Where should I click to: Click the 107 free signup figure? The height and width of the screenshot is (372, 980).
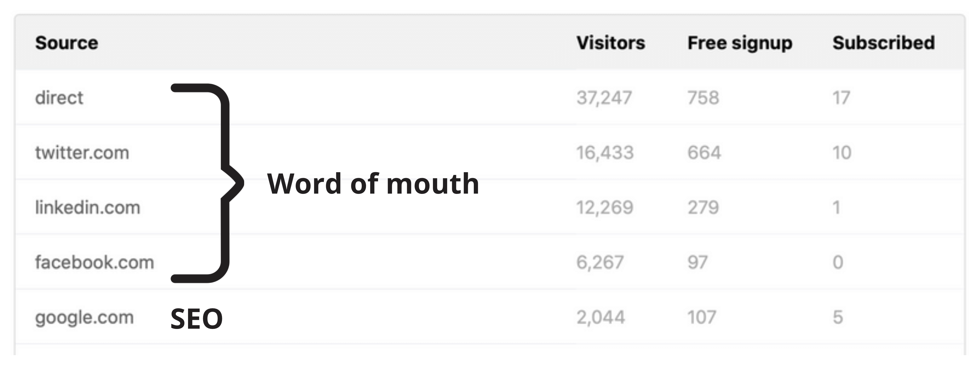702,317
